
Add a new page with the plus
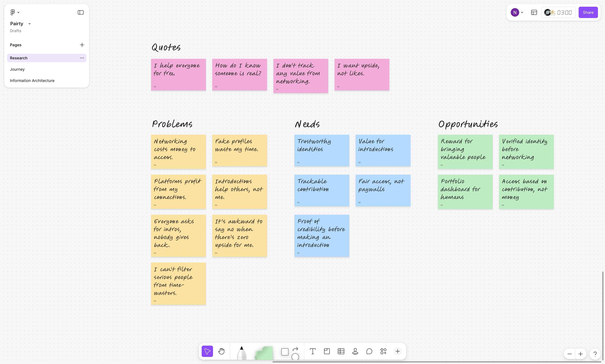[x=82, y=45]
